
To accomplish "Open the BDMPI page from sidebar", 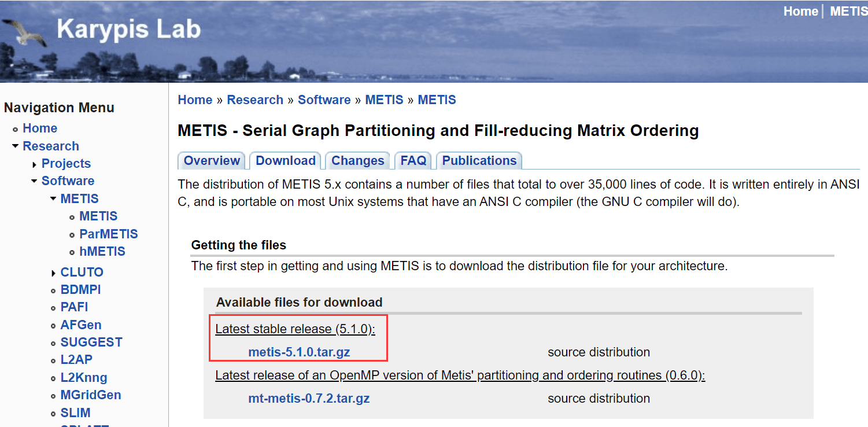I will (80, 289).
